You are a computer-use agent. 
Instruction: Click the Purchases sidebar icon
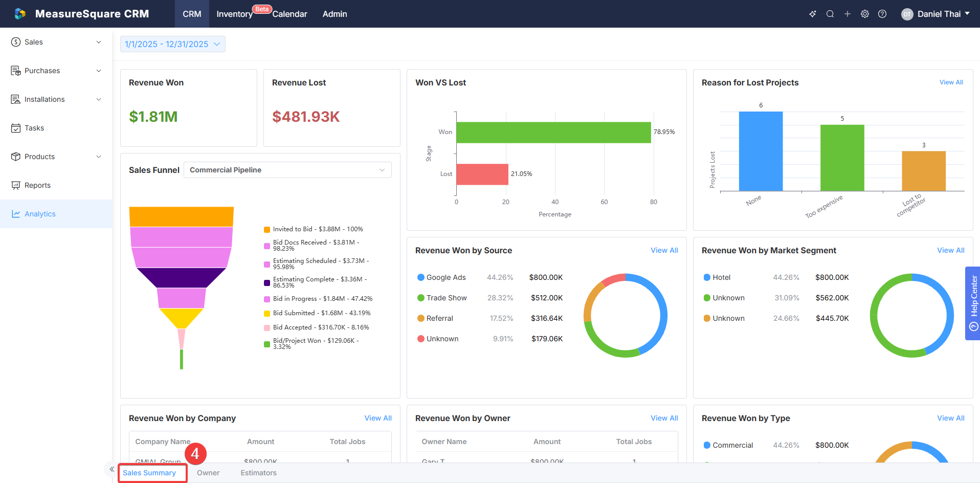point(16,71)
